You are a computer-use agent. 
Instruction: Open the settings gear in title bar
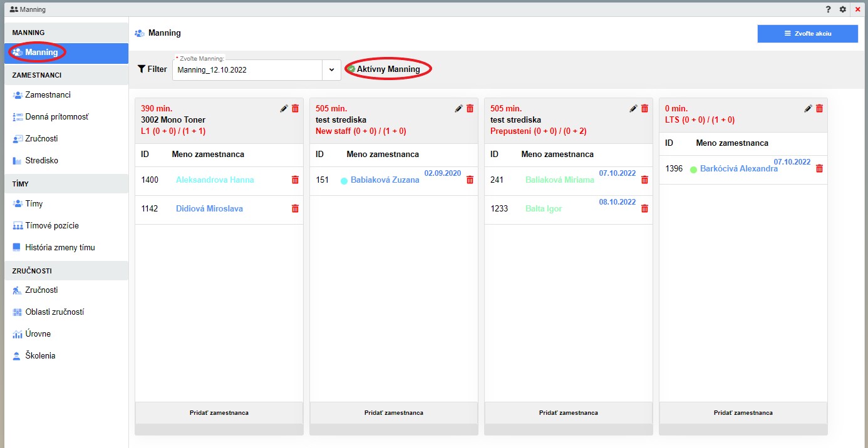(843, 9)
